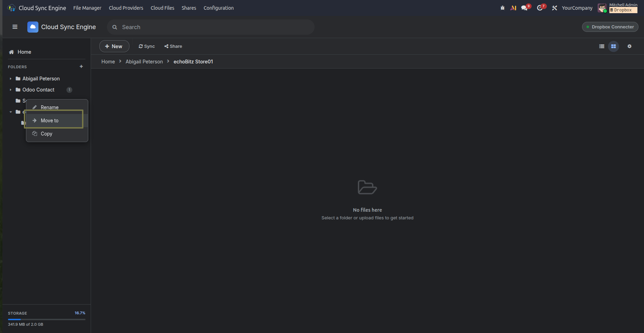Collapse the expanded folder under Odoo Contact
The width and height of the screenshot is (644, 333).
pyautogui.click(x=11, y=112)
